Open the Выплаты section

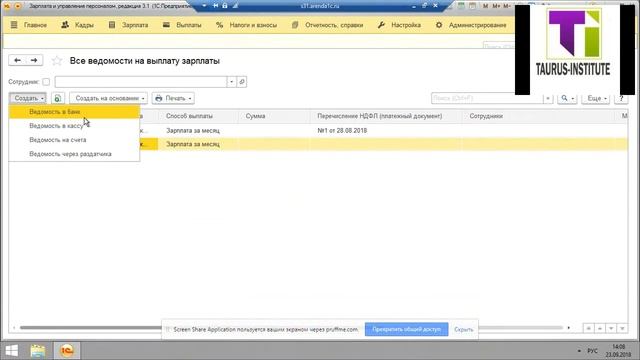coord(182,25)
